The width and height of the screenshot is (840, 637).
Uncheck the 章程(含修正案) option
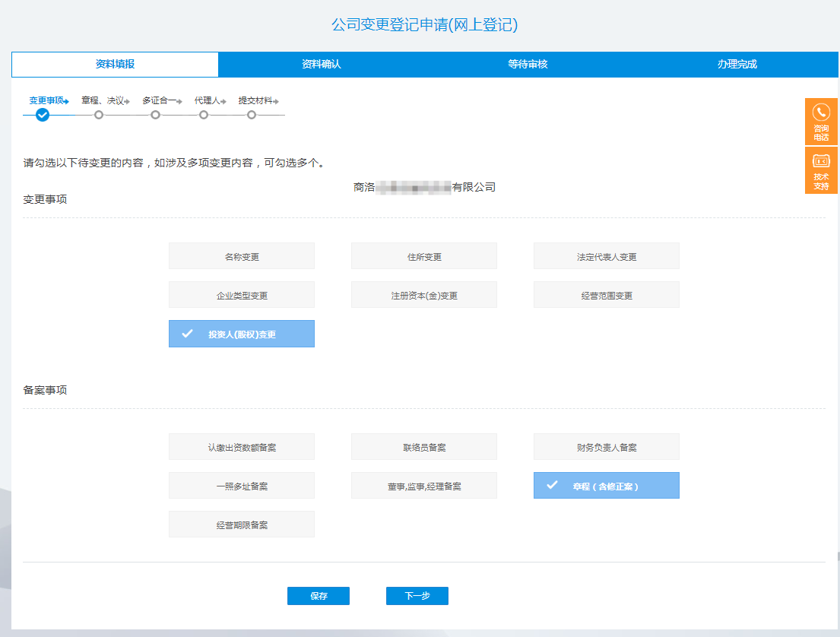pos(606,486)
